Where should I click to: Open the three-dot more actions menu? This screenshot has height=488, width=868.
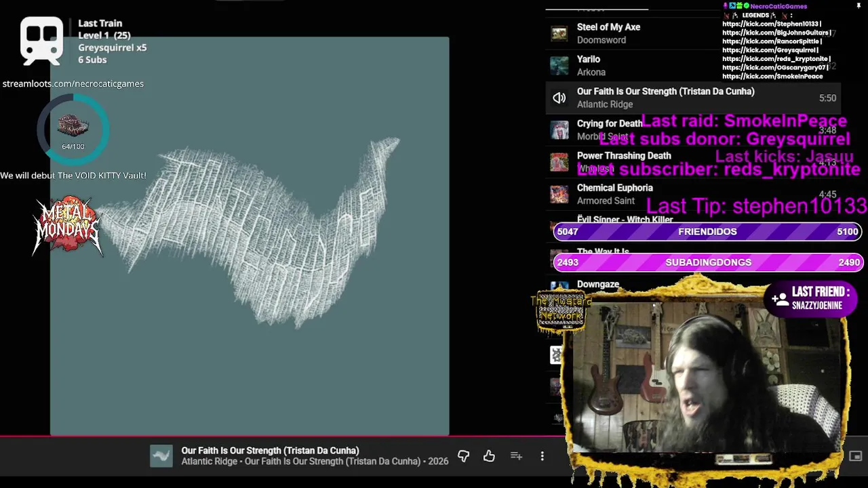click(x=542, y=456)
